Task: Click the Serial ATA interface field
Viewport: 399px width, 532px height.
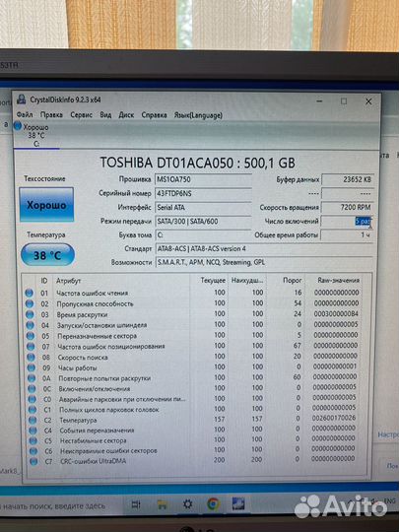Action: pyautogui.click(x=203, y=207)
